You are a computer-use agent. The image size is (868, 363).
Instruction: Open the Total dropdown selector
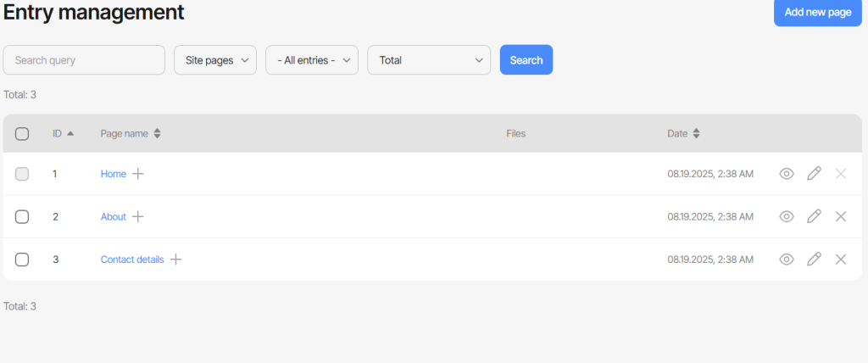tap(429, 60)
